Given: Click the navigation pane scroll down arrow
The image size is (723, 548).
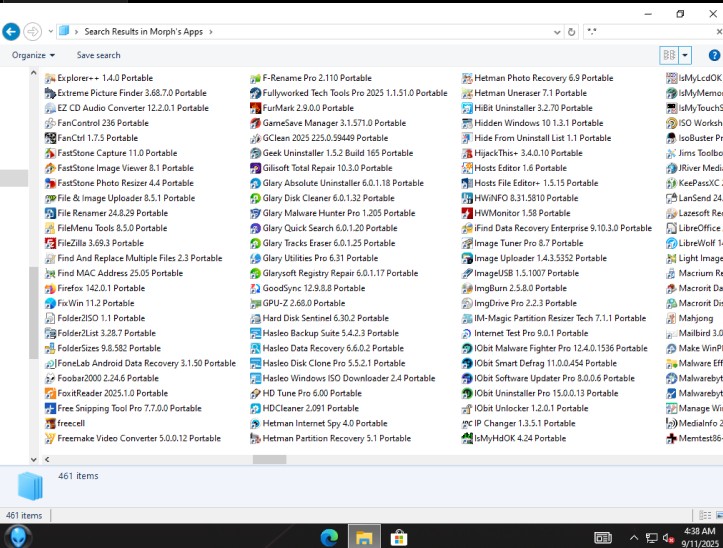Looking at the screenshot, I should [33, 459].
